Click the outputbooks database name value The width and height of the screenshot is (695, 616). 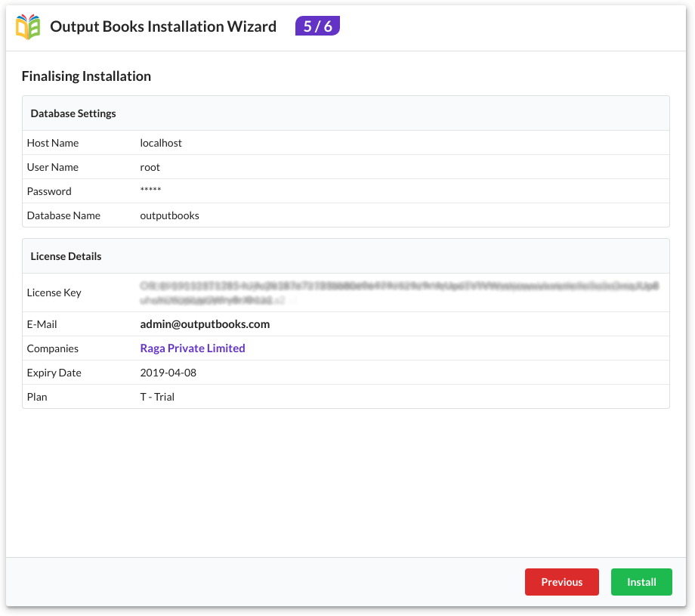tap(169, 215)
